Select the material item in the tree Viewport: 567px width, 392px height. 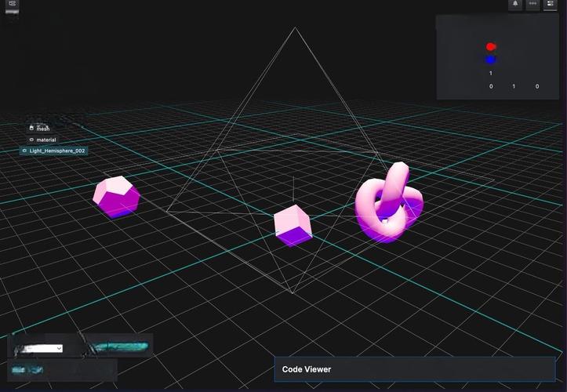point(46,140)
